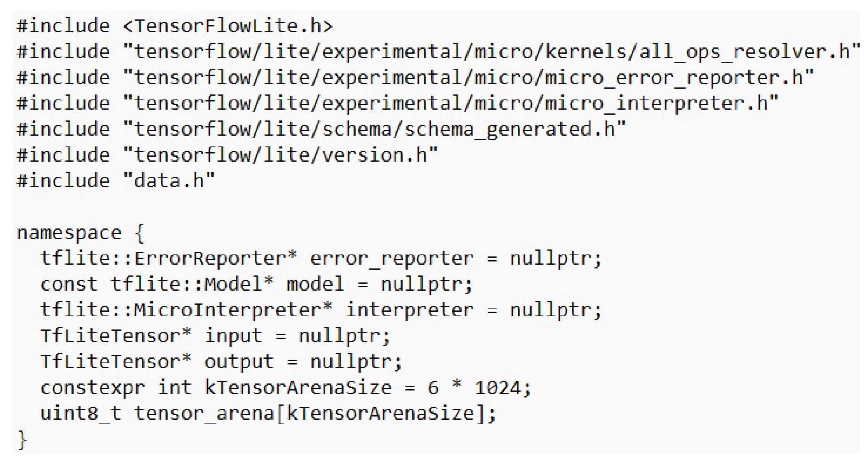Click the constexpr keyword

93,388
